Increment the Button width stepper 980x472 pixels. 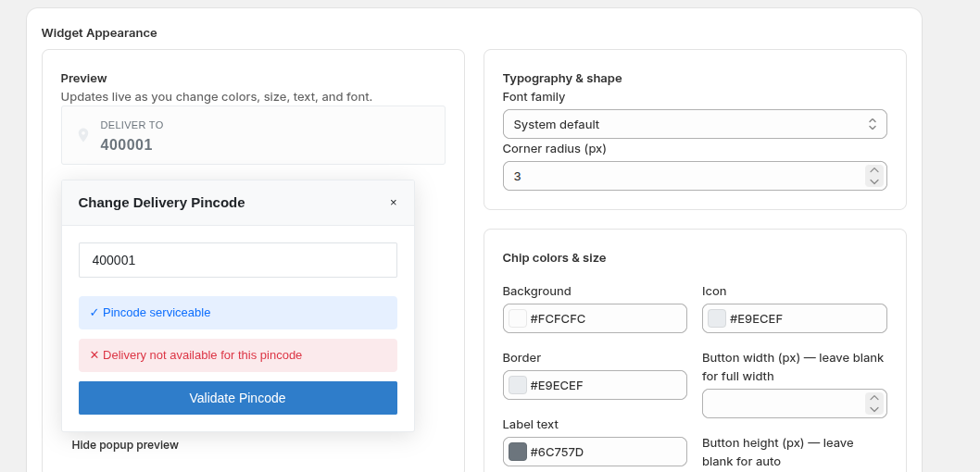[873, 398]
